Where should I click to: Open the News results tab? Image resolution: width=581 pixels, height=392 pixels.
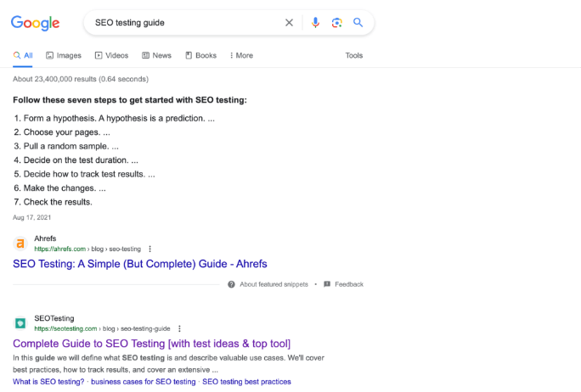(x=156, y=56)
